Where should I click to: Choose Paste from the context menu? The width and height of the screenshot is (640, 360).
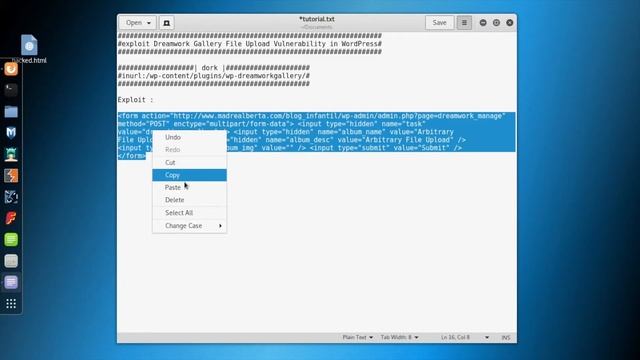point(189,187)
